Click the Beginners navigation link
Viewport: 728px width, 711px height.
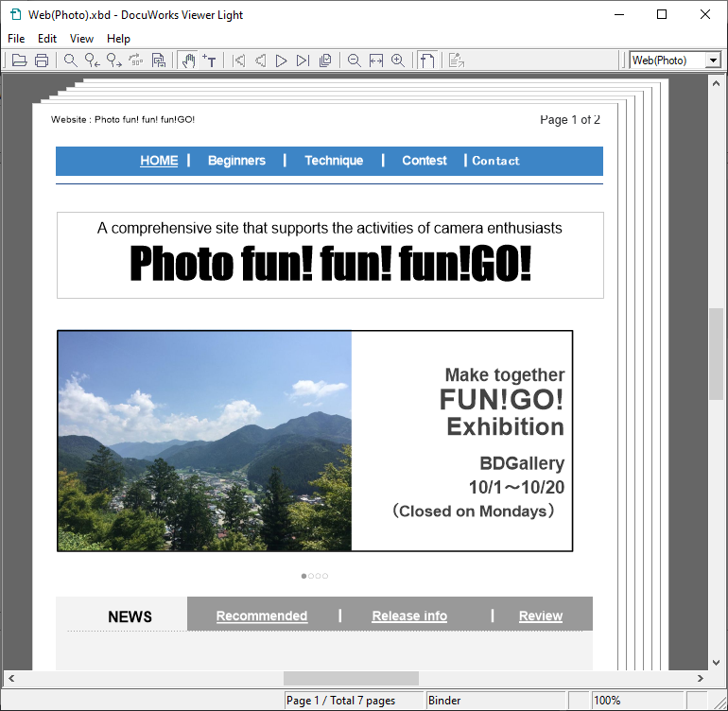(x=236, y=161)
